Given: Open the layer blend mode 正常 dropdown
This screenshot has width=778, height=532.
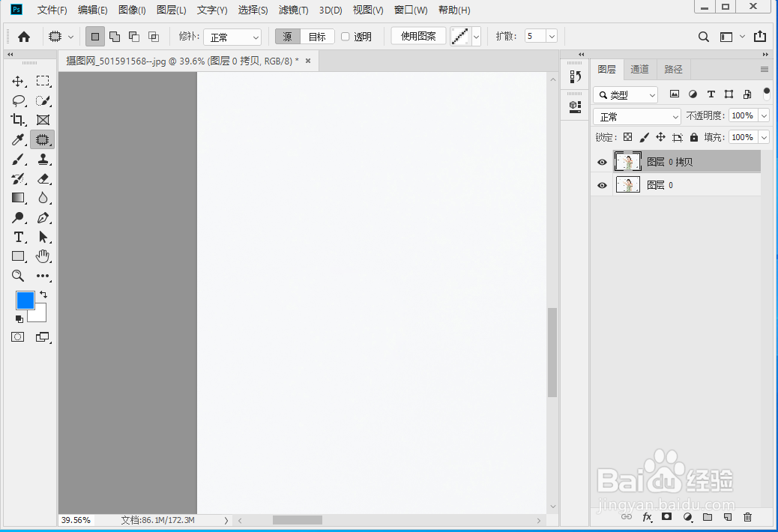Looking at the screenshot, I should coord(637,117).
